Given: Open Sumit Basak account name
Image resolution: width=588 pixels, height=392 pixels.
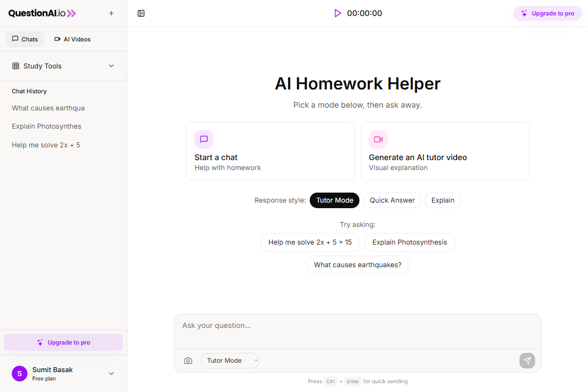Looking at the screenshot, I should click(x=52, y=370).
